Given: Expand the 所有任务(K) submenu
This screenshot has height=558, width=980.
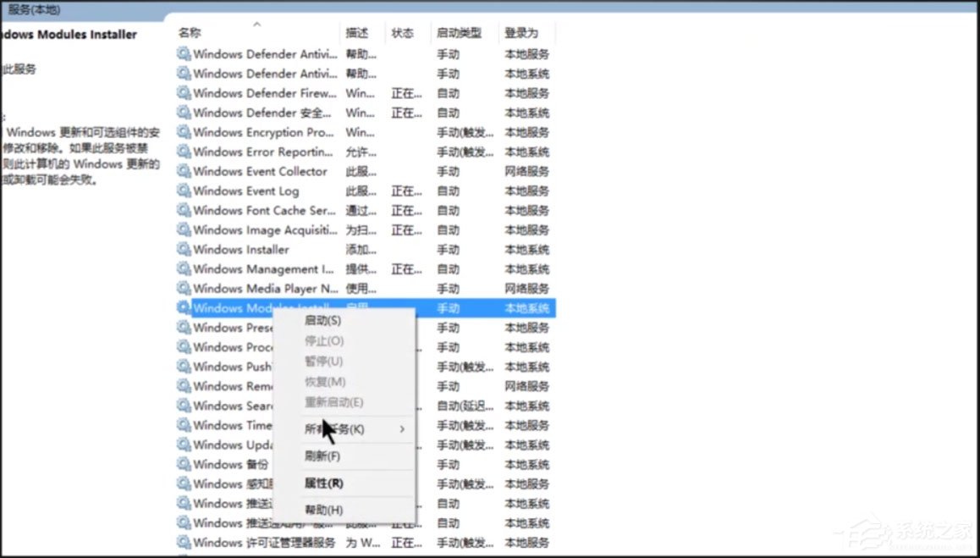Looking at the screenshot, I should coord(339,429).
